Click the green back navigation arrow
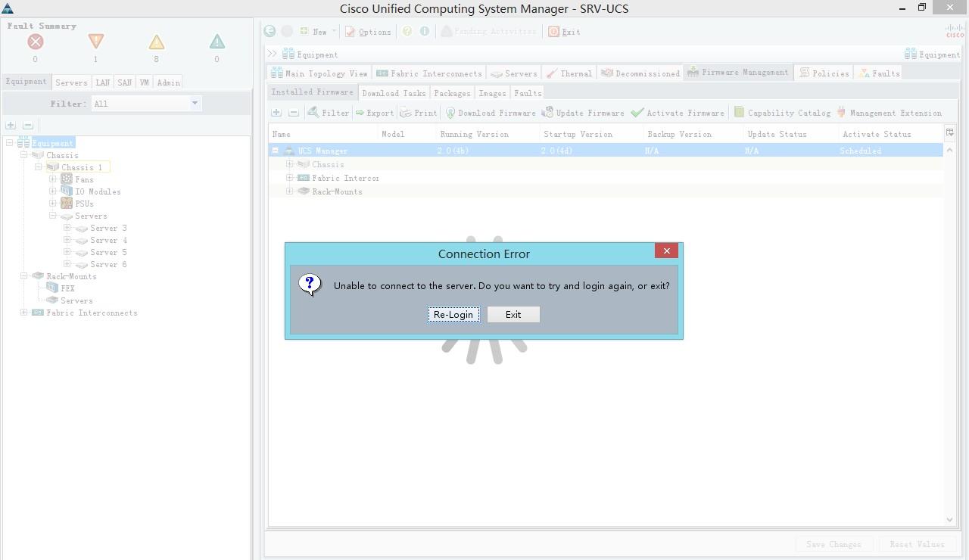 coord(270,31)
